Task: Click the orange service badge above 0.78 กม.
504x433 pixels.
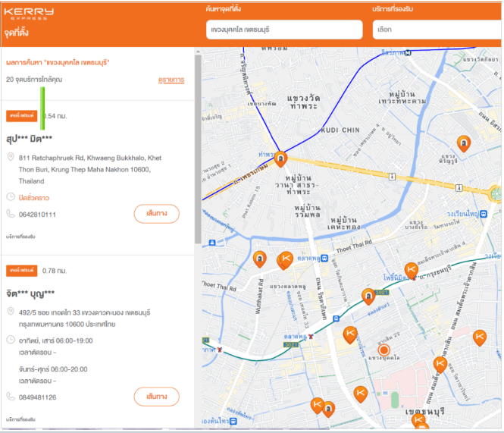Action: tap(21, 271)
